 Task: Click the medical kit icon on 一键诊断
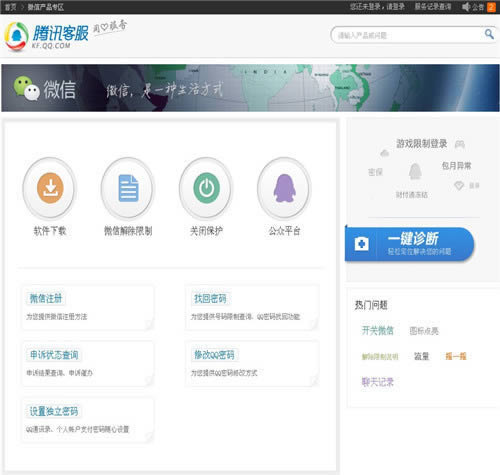coord(362,244)
